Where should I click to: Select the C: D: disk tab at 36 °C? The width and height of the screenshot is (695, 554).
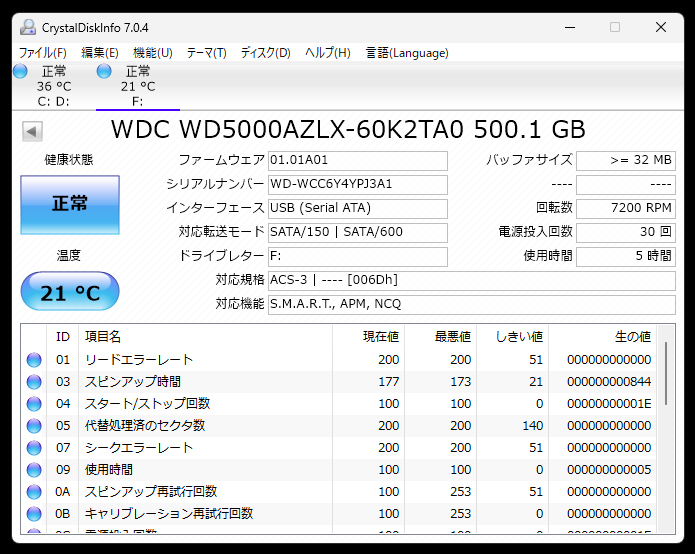point(54,86)
